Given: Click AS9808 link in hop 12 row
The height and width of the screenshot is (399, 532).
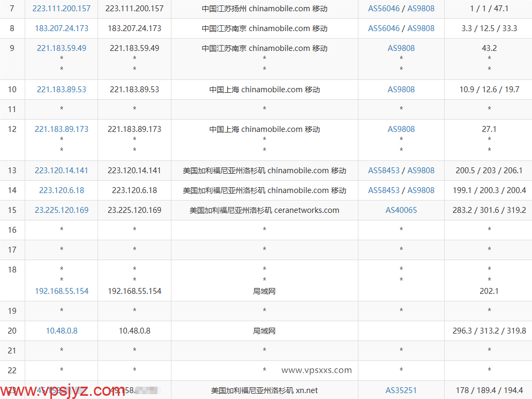Looking at the screenshot, I should (401, 129).
